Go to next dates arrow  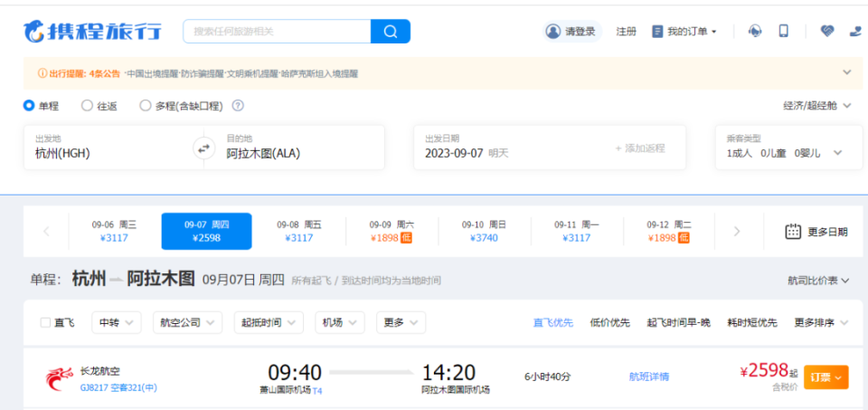(x=737, y=232)
